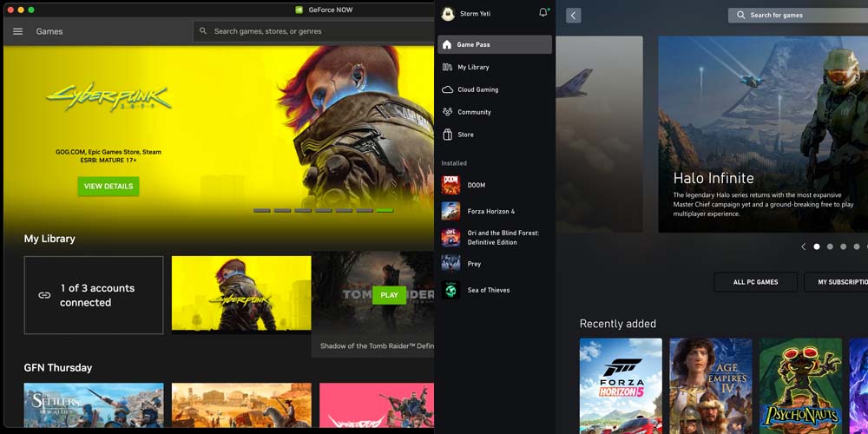Select the Forza Horizon 4 icon
This screenshot has width=868, height=434.
(450, 211)
